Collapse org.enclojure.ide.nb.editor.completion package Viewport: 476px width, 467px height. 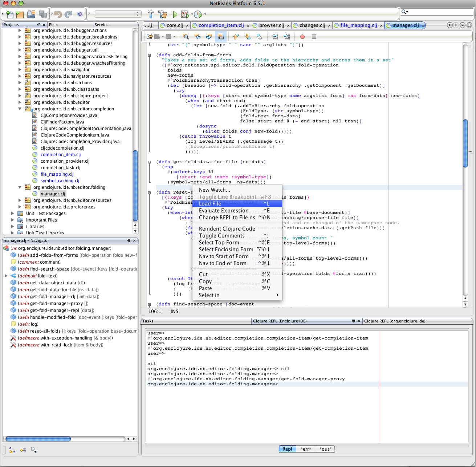point(20,109)
